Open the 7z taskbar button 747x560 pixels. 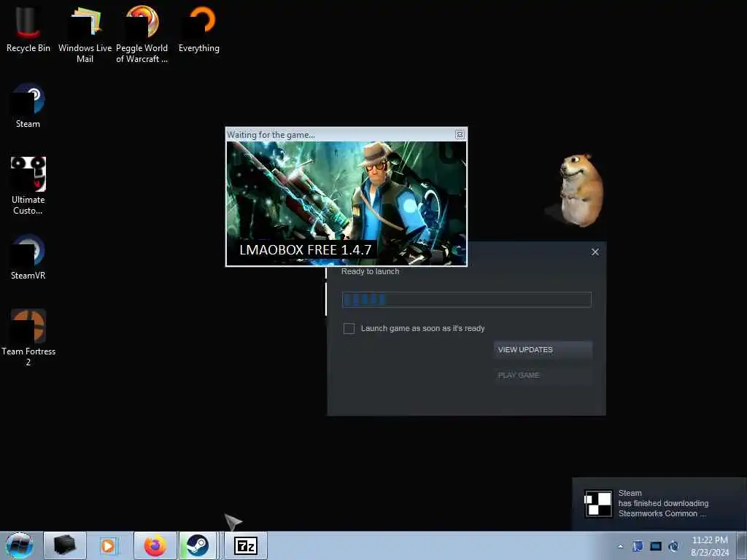coord(245,545)
